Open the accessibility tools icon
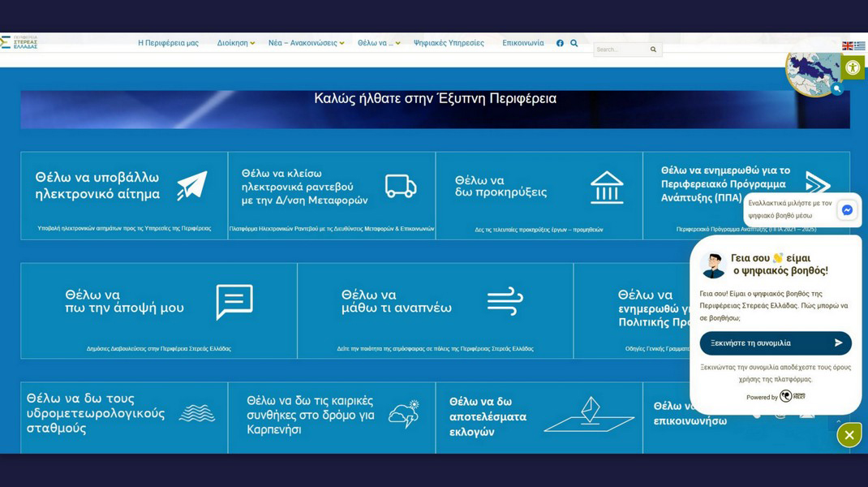The width and height of the screenshot is (868, 487). pyautogui.click(x=852, y=68)
